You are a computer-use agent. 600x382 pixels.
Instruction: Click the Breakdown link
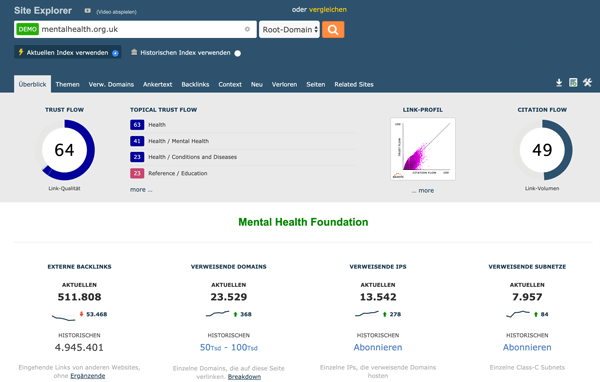click(x=244, y=377)
